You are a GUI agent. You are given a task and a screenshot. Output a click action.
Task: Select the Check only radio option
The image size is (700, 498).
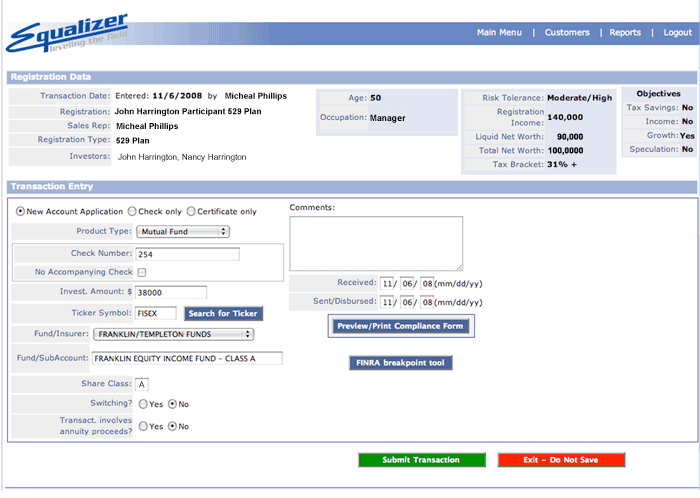(132, 212)
